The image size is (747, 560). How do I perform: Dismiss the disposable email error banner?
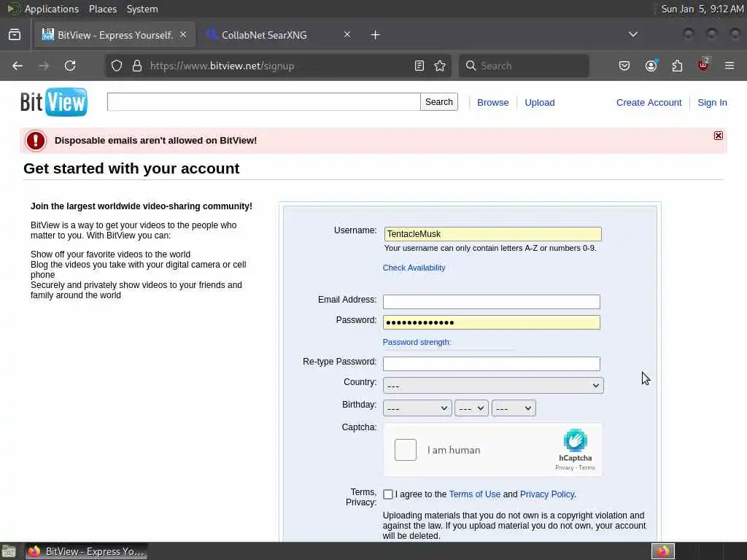coord(719,136)
